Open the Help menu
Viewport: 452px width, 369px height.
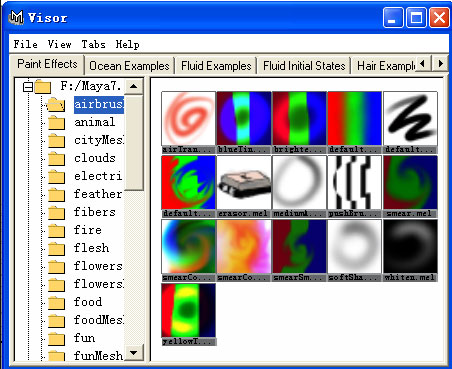coord(128,44)
